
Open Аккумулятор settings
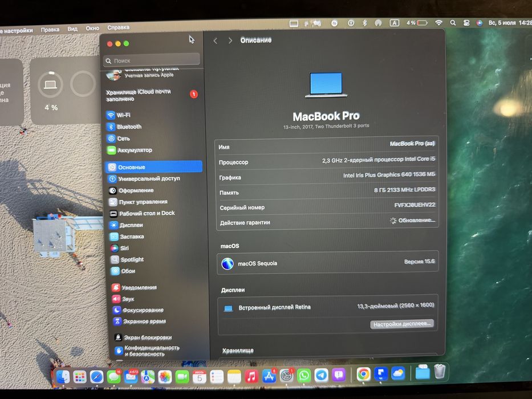tap(129, 150)
